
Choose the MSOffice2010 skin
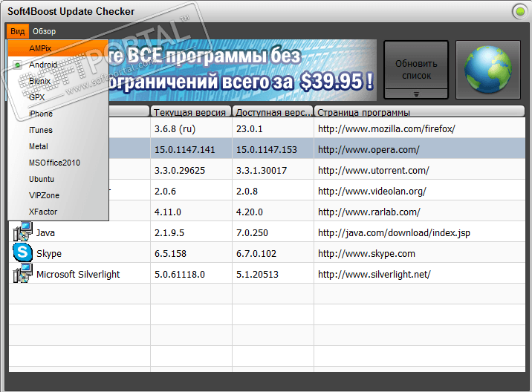click(58, 163)
